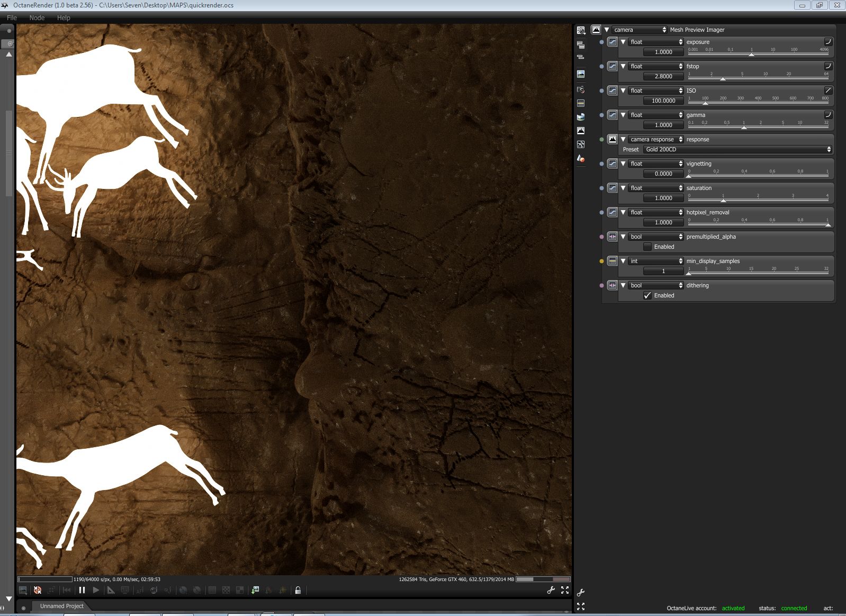
Task: Switch to the Unnamed Project tab
Action: pos(61,606)
